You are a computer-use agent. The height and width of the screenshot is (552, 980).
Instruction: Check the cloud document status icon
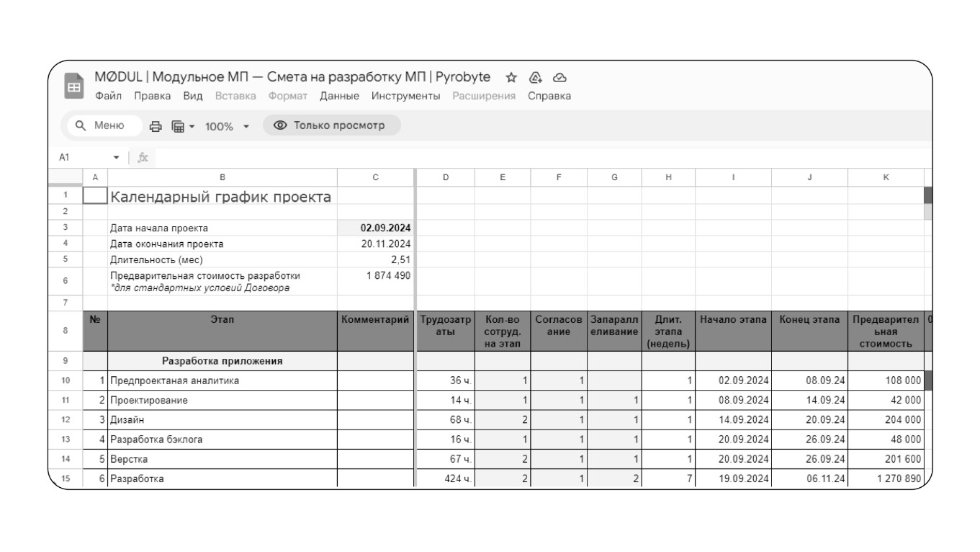point(559,78)
